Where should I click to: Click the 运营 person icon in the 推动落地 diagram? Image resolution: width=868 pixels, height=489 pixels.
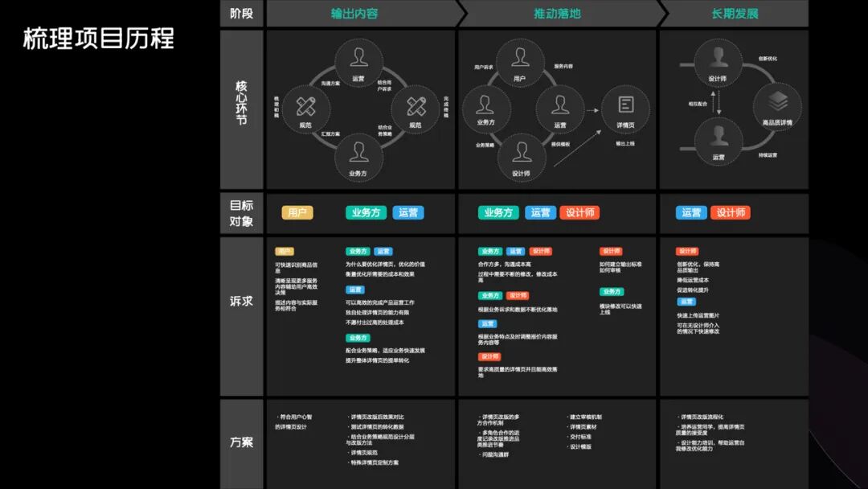pyautogui.click(x=560, y=104)
